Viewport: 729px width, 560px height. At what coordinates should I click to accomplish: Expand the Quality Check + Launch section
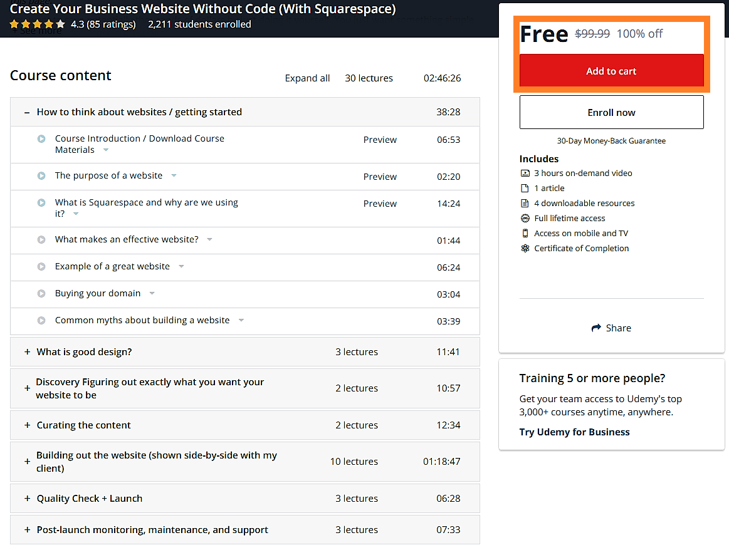coord(27,498)
